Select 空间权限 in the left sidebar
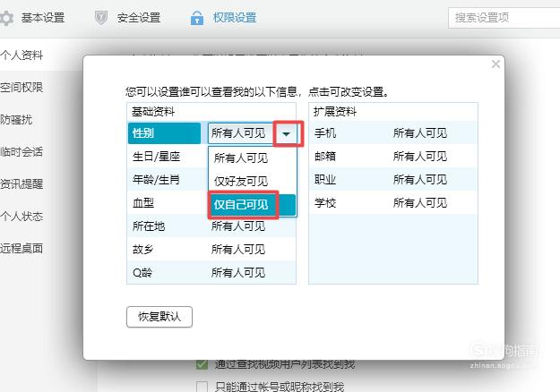 coord(22,87)
